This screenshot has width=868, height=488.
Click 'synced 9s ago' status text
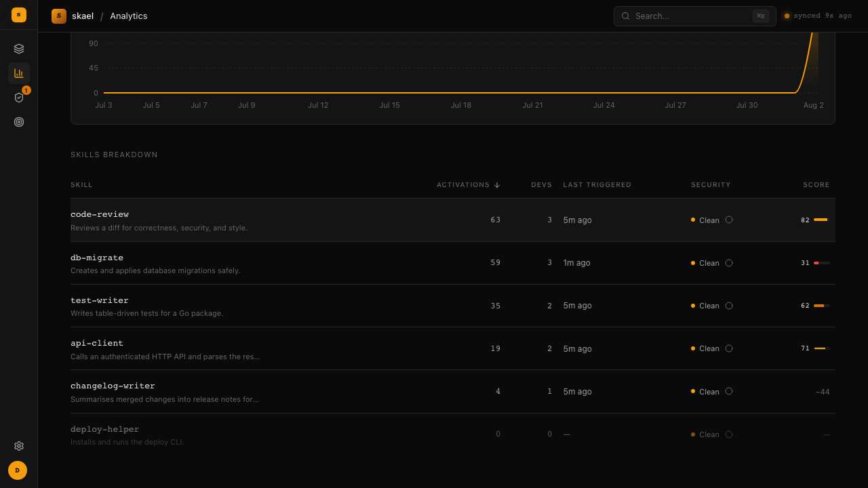[823, 16]
